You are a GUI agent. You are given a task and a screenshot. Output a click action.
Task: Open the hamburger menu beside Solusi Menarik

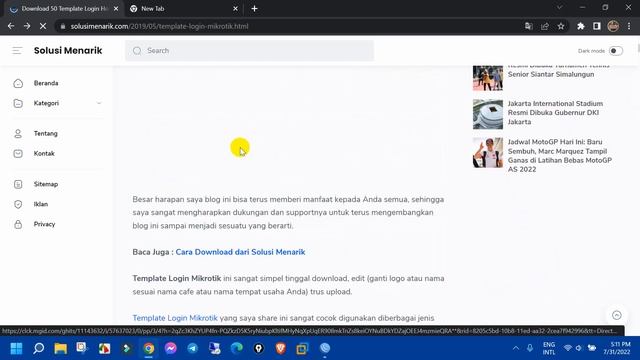click(x=17, y=51)
